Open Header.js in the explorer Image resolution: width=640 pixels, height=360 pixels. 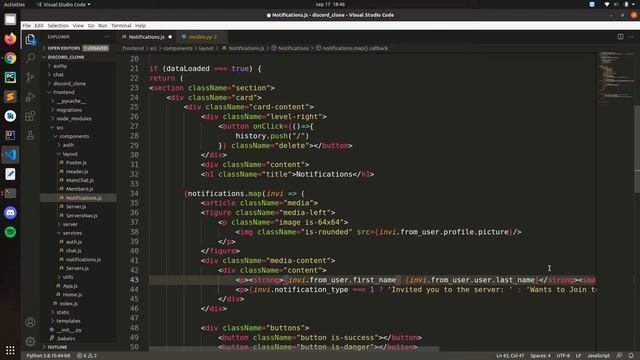point(77,171)
